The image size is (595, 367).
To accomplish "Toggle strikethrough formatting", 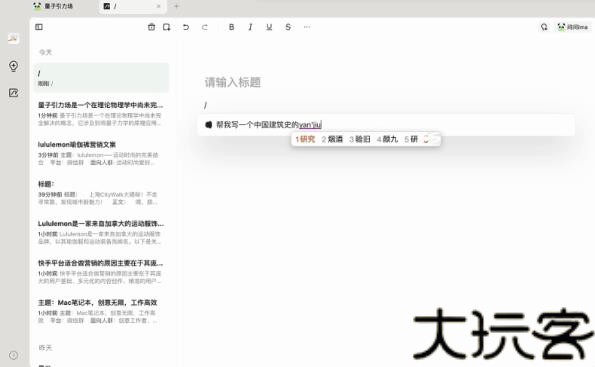I will 288,27.
